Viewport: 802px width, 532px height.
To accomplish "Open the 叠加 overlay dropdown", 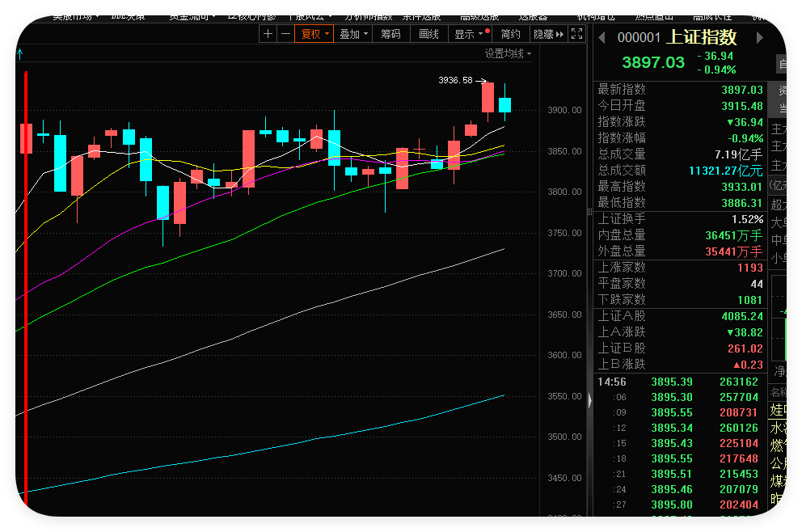I will (x=353, y=34).
